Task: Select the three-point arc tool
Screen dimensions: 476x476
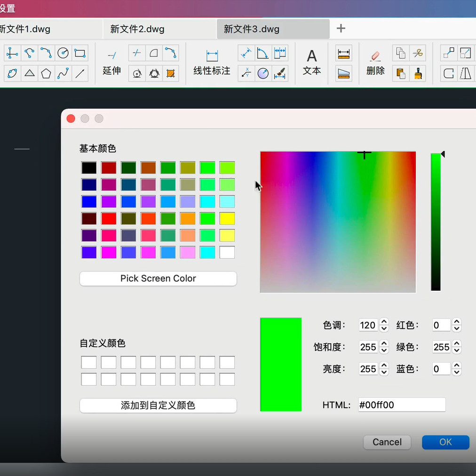Action: (x=46, y=53)
